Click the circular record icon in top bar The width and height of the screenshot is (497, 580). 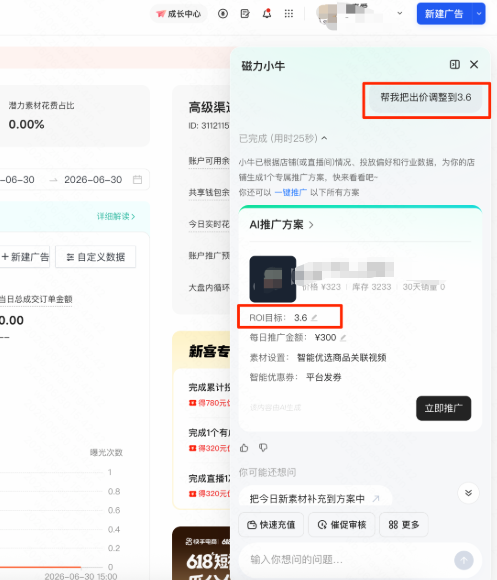click(x=223, y=14)
